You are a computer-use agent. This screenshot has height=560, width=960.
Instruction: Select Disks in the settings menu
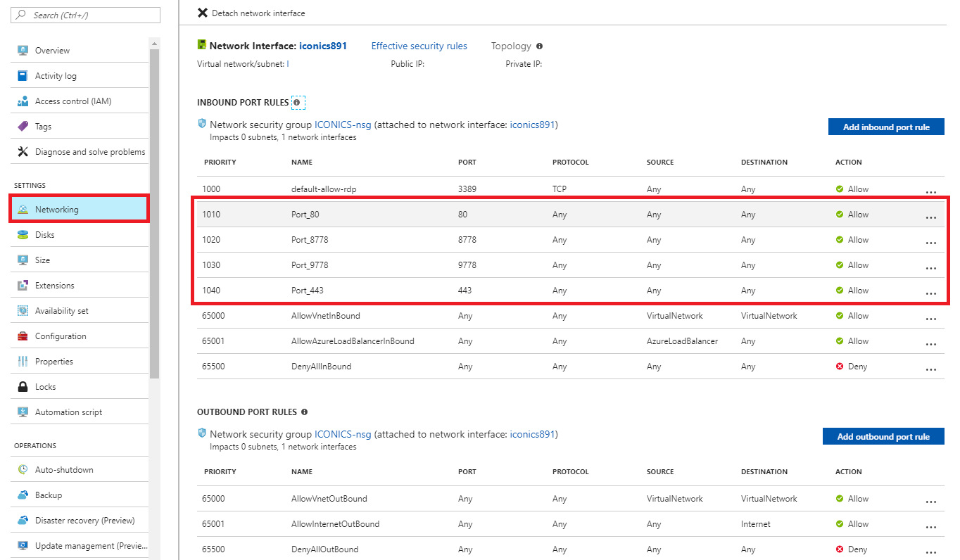pyautogui.click(x=80, y=235)
